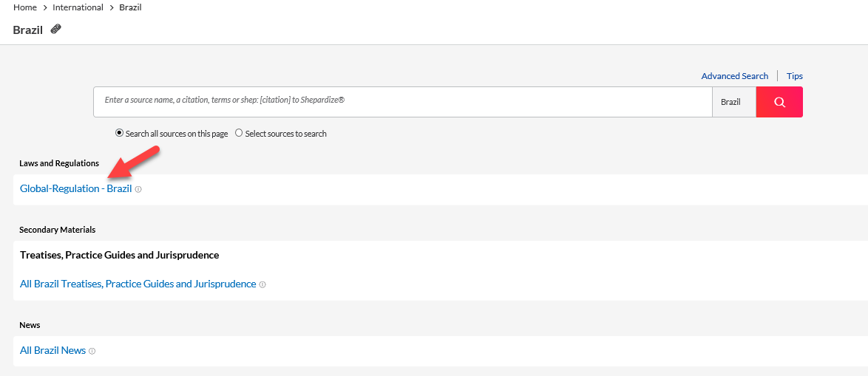868x376 pixels.
Task: Open All Brazil News link
Action: tap(52, 351)
